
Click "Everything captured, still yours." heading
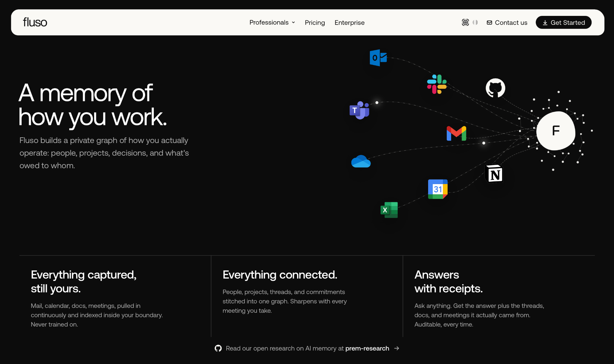pyautogui.click(x=84, y=282)
